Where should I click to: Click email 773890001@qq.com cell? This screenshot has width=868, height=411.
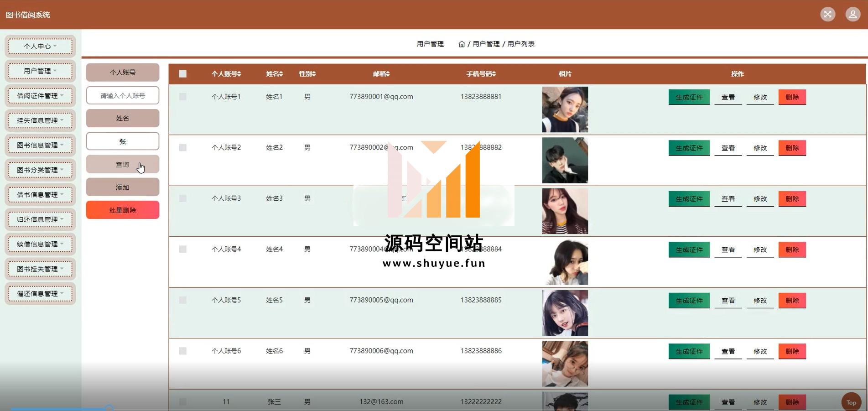point(381,97)
